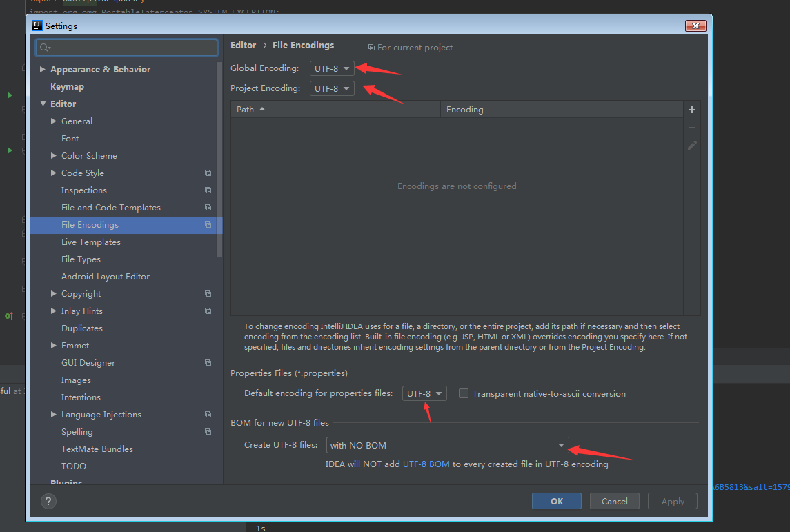Image resolution: width=790 pixels, height=532 pixels.
Task: Add encoding entry with the plus icon
Action: 691,109
